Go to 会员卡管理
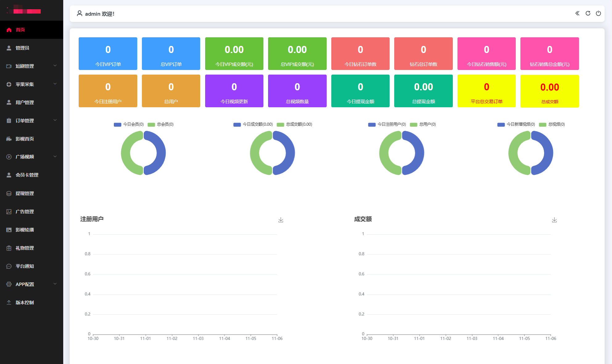This screenshot has height=364, width=612. coord(27,175)
